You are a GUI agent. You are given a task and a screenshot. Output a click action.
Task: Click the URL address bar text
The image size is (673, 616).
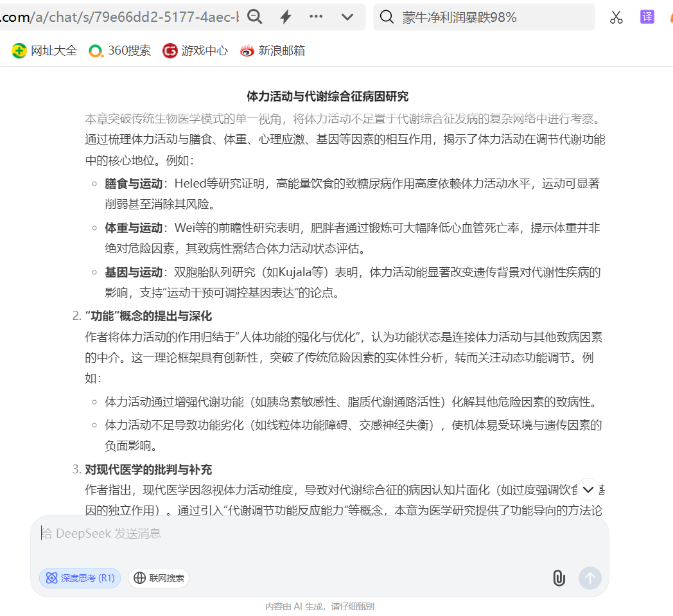119,17
